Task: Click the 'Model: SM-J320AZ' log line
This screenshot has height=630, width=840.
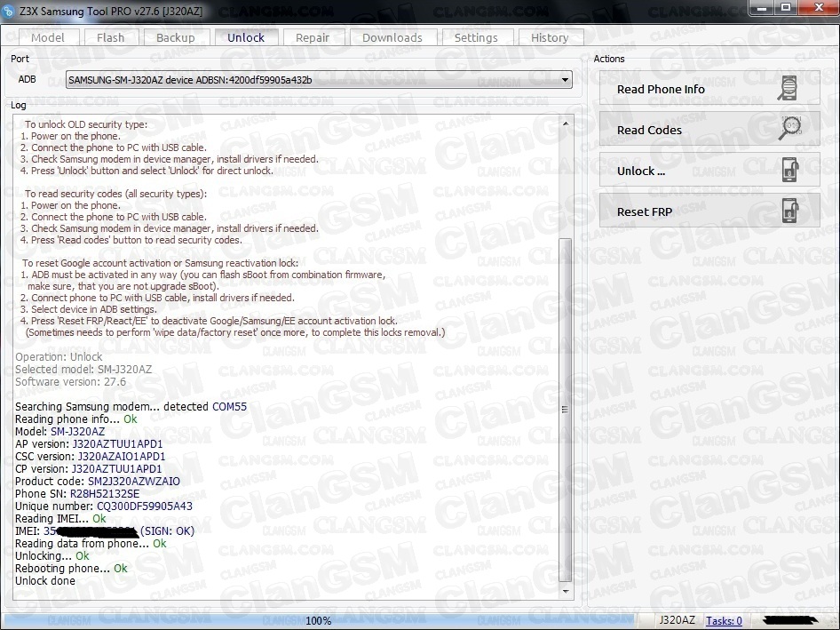Action: [x=60, y=431]
